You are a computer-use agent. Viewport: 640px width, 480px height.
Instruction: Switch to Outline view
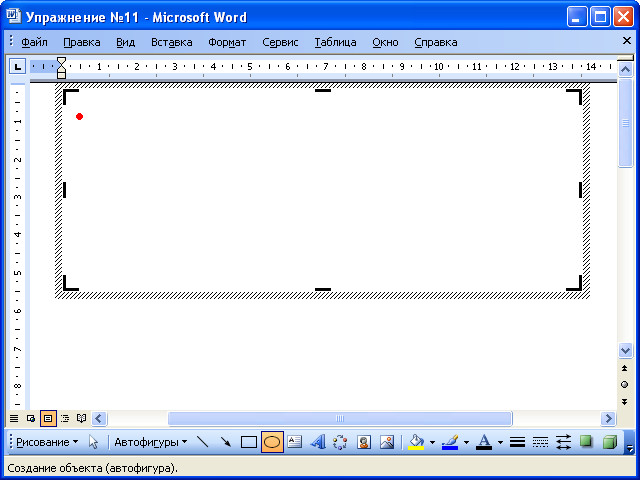click(65, 418)
